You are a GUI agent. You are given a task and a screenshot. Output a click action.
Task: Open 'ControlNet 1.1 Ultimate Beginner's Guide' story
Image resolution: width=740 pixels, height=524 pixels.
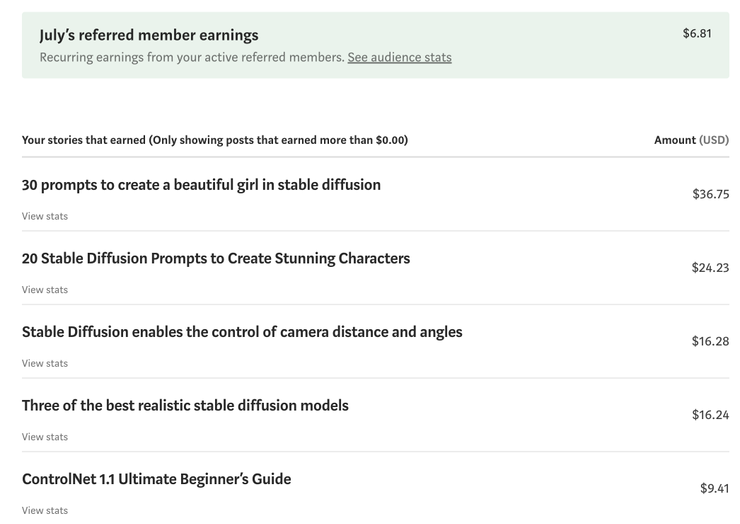pos(156,479)
